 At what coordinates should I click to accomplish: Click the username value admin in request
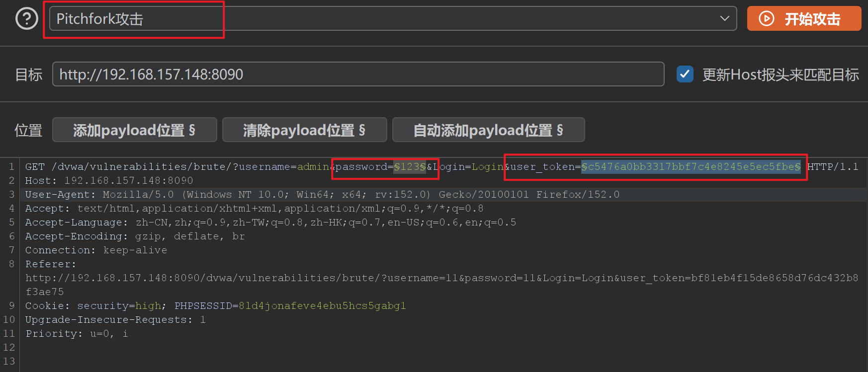click(x=313, y=167)
